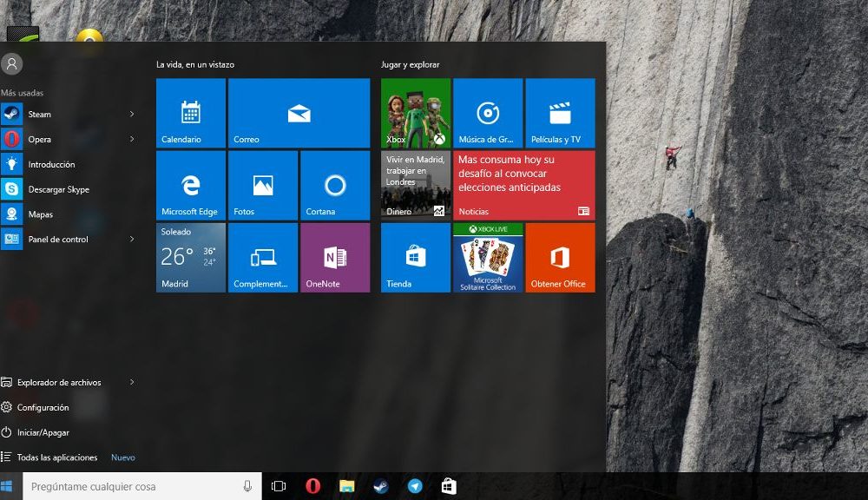Open the Correo mail tile

point(299,113)
